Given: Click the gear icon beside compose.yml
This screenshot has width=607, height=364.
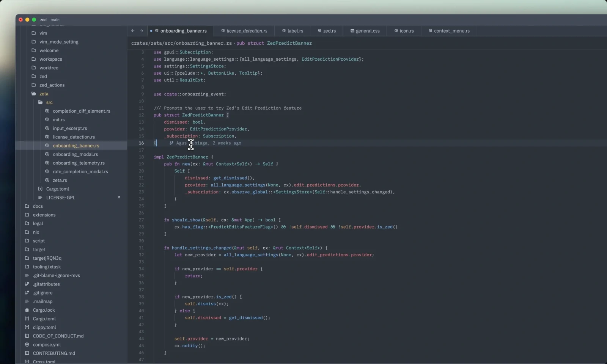Looking at the screenshot, I should (27, 345).
